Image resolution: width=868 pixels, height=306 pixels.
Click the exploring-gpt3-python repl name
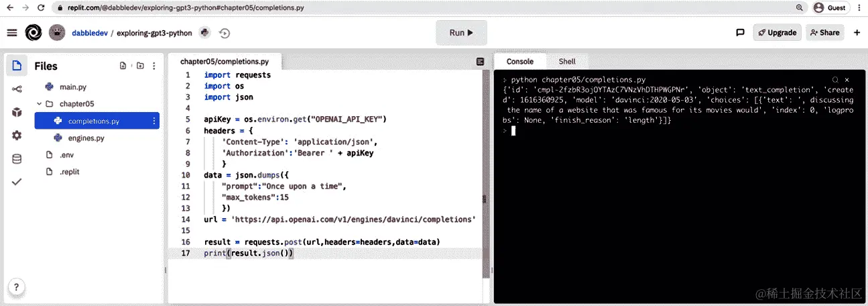154,33
